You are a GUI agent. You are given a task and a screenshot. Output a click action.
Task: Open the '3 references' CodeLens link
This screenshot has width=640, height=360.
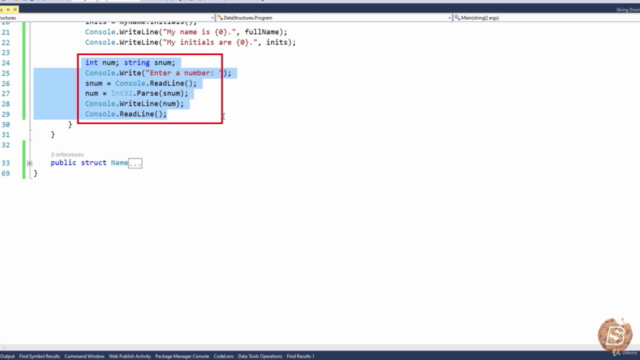click(67, 155)
